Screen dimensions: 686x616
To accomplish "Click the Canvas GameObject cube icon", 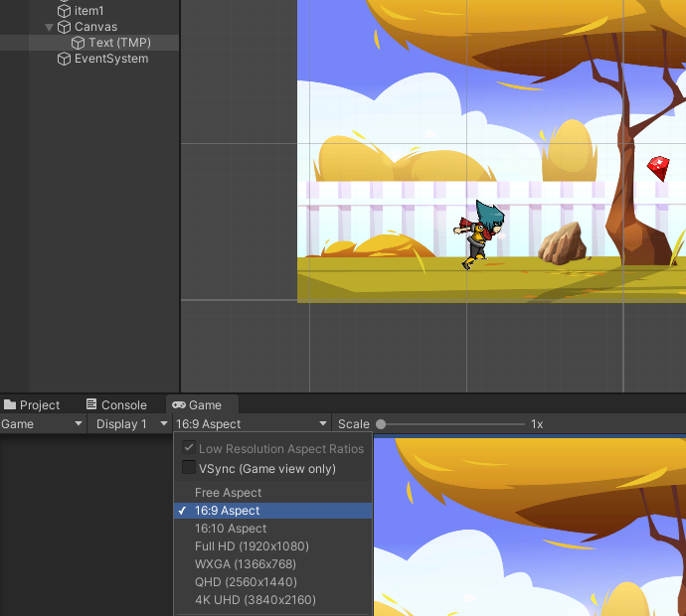I will 65,27.
